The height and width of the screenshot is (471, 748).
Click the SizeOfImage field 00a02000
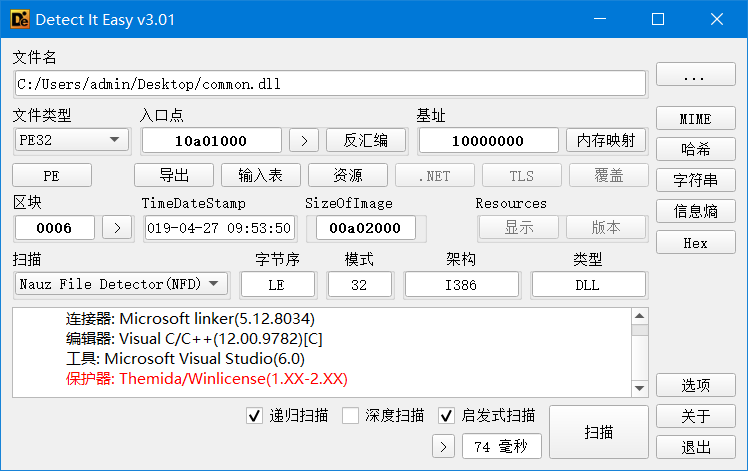pos(365,228)
